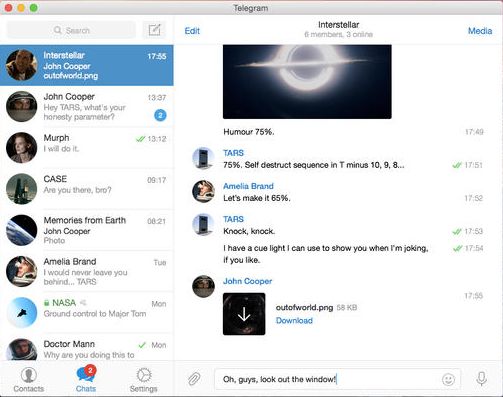Open the emoji smiley picker
503x397 pixels.
coord(448,379)
